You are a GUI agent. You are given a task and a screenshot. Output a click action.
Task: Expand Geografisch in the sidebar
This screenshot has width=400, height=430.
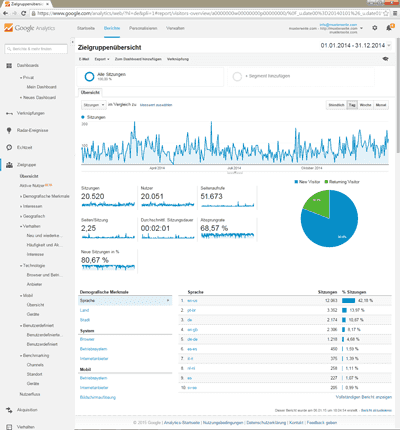point(32,216)
